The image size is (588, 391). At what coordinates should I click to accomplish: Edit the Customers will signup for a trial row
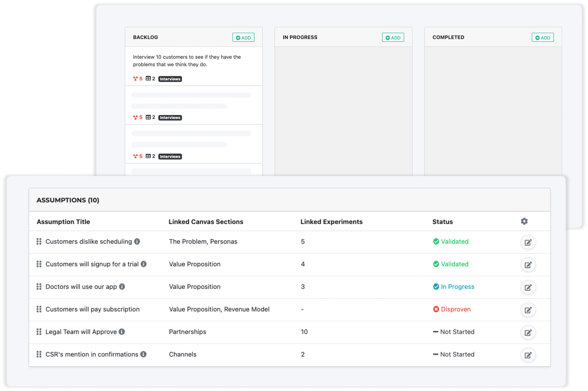tap(528, 265)
